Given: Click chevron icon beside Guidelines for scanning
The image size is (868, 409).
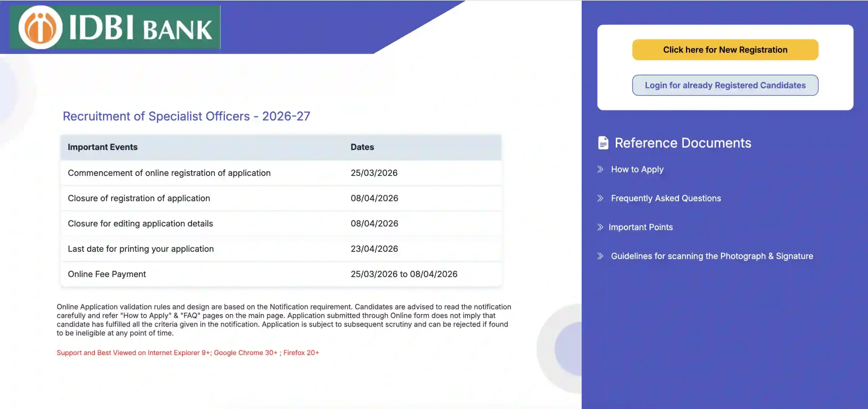Looking at the screenshot, I should point(600,256).
